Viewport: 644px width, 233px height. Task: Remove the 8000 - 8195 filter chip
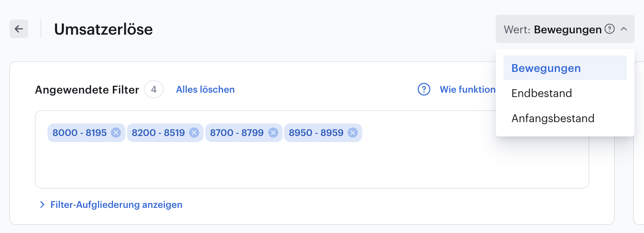pos(115,133)
